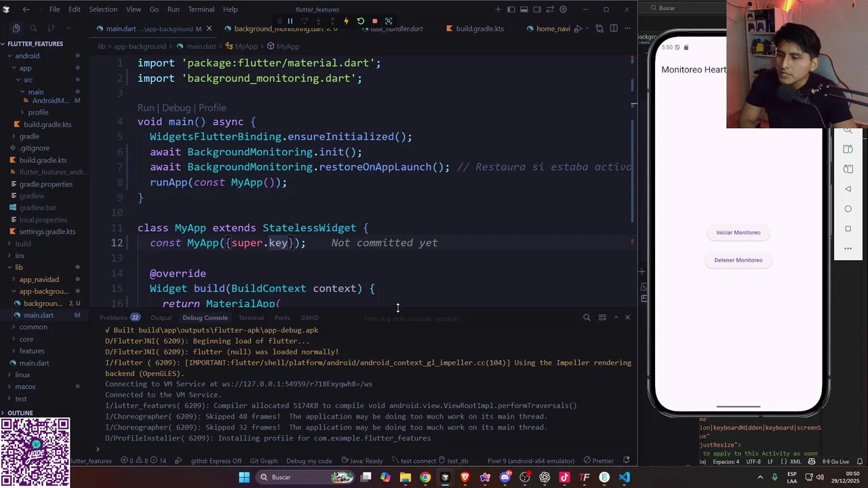Toggle primary side bar layout icon

tap(511, 9)
